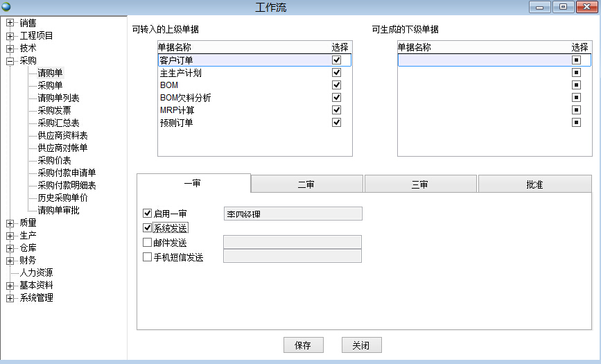Switch to the 二审 tab
The image size is (601, 364).
(x=306, y=184)
